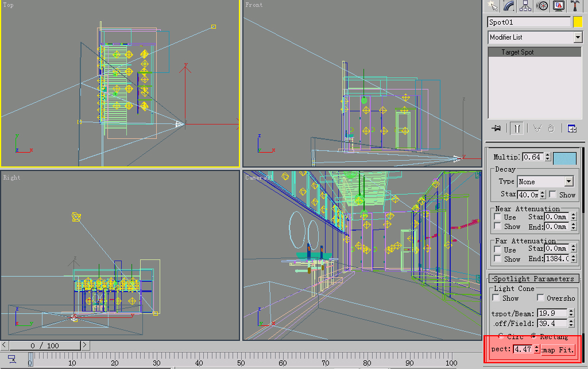Click the Camera viewport label

pyautogui.click(x=258, y=177)
